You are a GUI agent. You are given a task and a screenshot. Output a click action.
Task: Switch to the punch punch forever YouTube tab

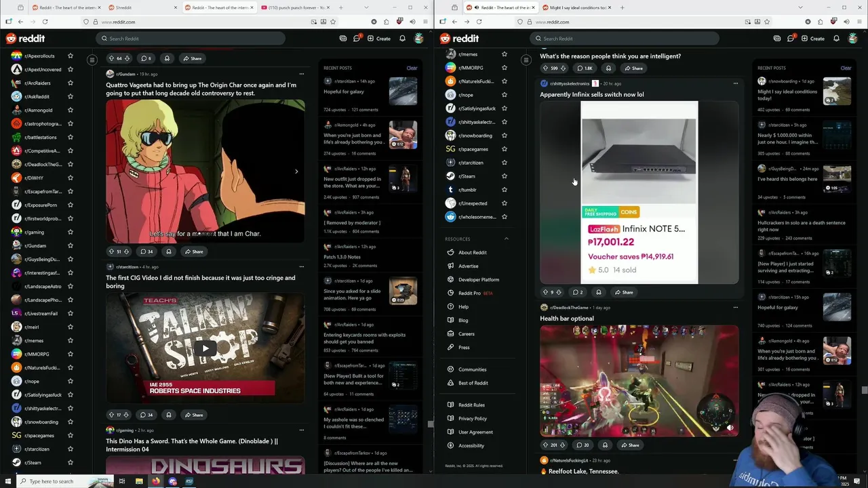pos(295,7)
